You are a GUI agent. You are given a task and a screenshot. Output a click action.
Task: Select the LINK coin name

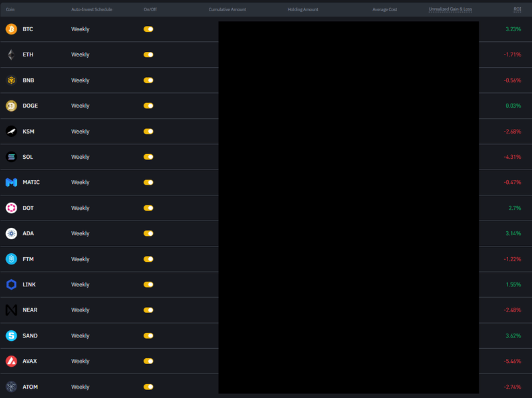(x=29, y=284)
